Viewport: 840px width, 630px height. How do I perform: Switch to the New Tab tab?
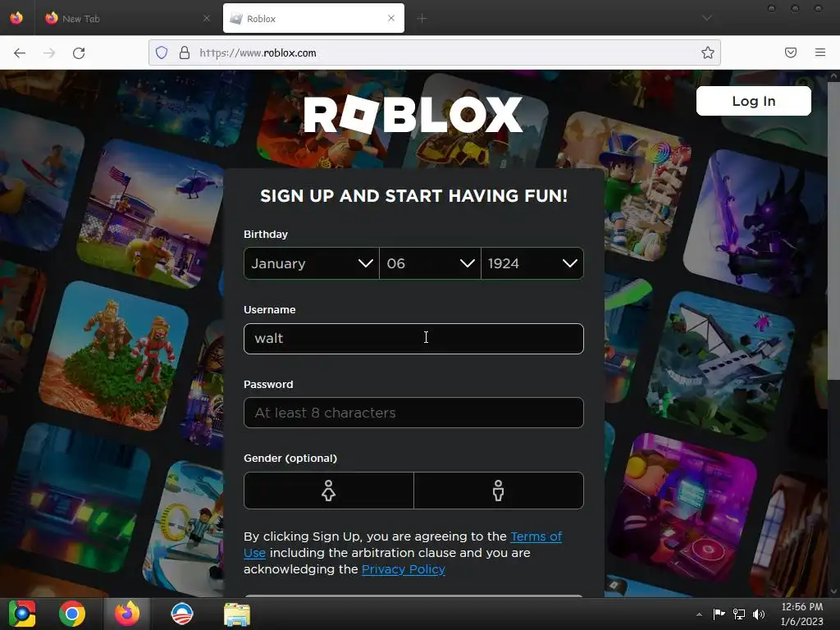click(x=126, y=18)
